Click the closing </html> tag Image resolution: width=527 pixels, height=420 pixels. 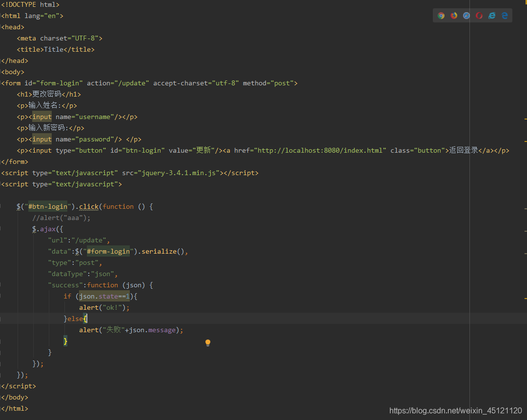coord(15,409)
